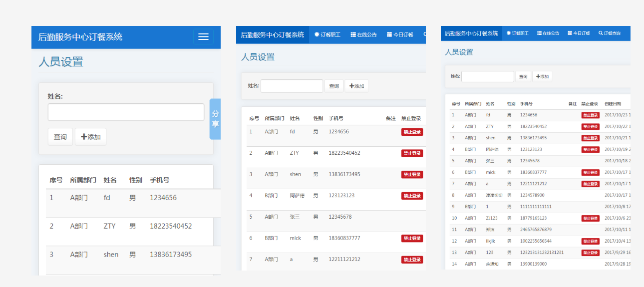
Task: Click 今日订餐 calendar item in middle navbar
Action: coord(400,35)
